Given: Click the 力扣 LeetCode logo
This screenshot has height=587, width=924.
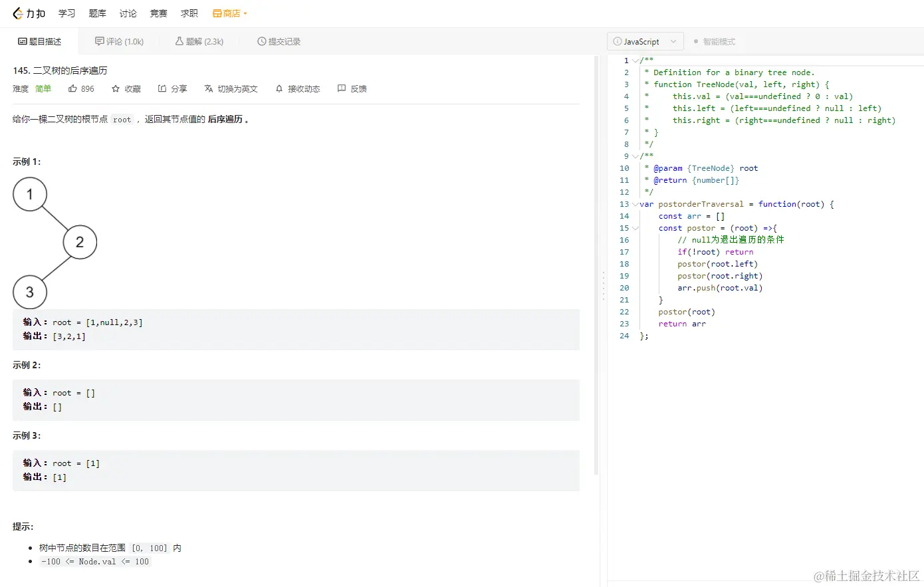Looking at the screenshot, I should (x=29, y=13).
